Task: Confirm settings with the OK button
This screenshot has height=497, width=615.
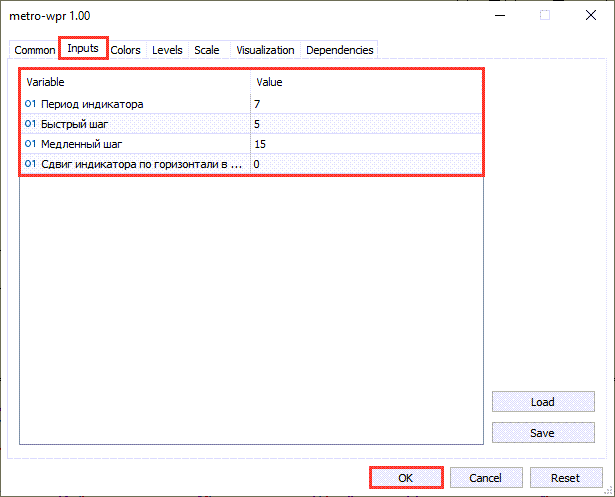Action: (406, 478)
